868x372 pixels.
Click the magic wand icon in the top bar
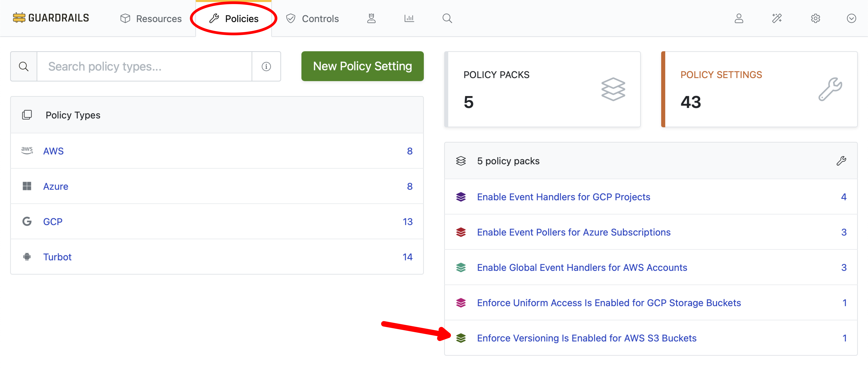tap(777, 18)
